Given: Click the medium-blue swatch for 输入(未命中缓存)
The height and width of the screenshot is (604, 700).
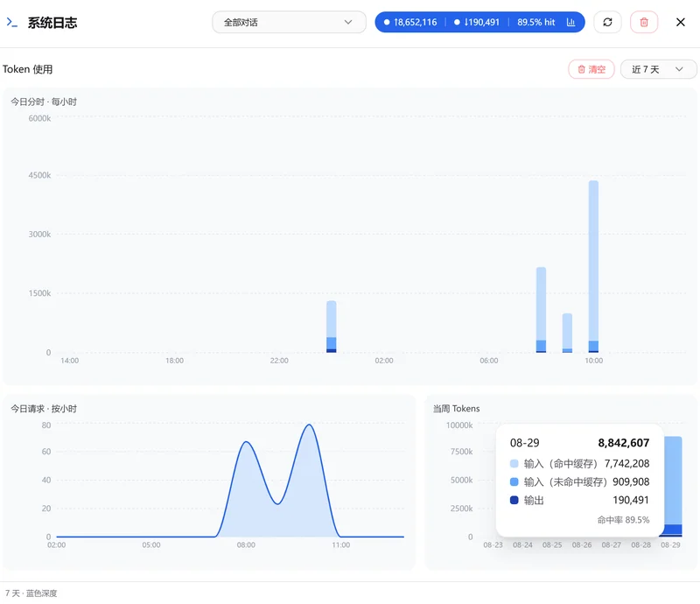Looking at the screenshot, I should [x=514, y=482].
